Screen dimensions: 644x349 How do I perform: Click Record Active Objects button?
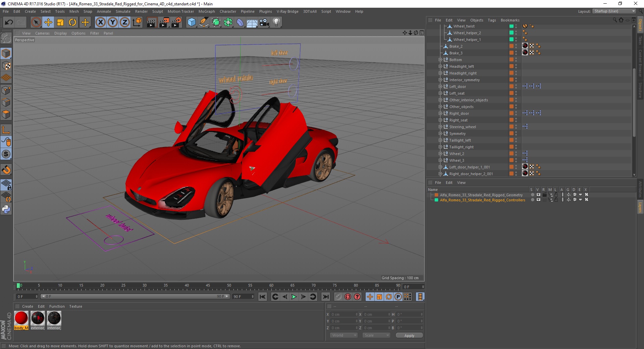tap(338, 297)
